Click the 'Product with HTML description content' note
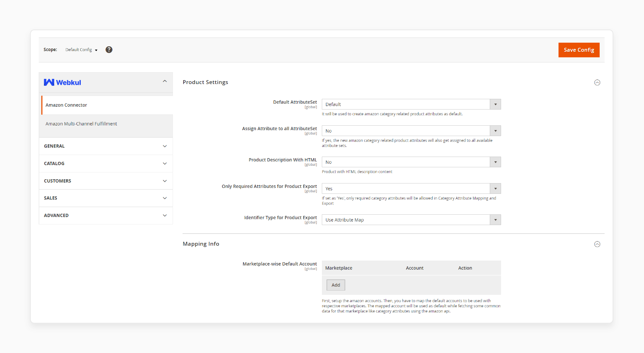Image resolution: width=644 pixels, height=353 pixels. click(x=357, y=172)
